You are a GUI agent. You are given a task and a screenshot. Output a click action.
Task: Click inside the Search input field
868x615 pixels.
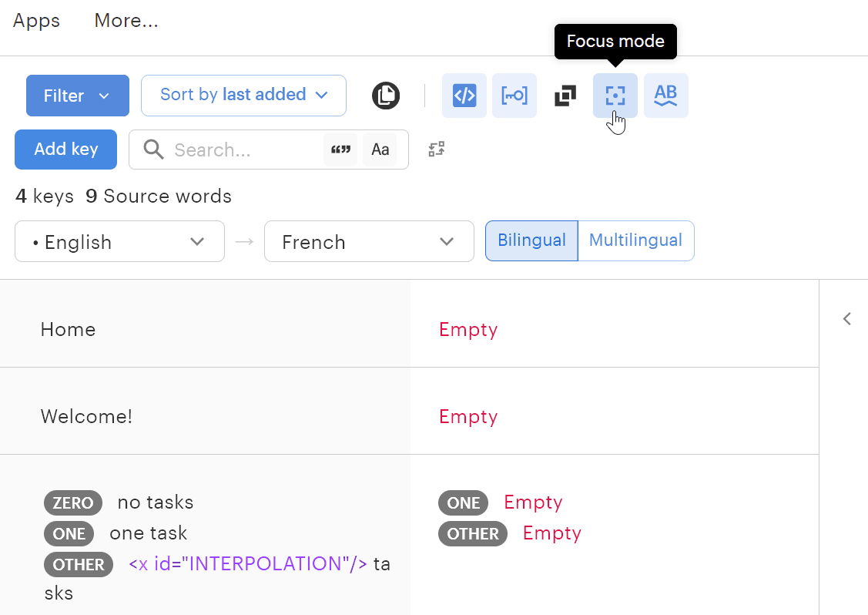coord(243,150)
